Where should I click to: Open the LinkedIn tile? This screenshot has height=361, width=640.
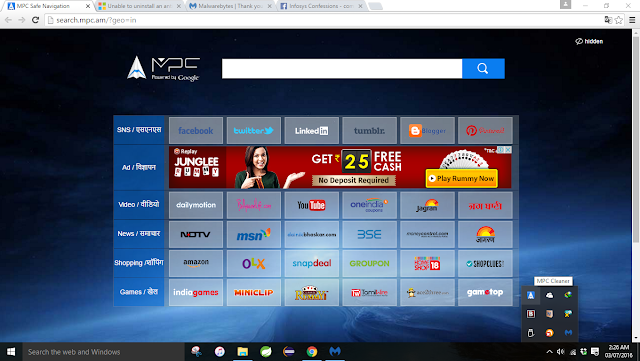(x=312, y=131)
